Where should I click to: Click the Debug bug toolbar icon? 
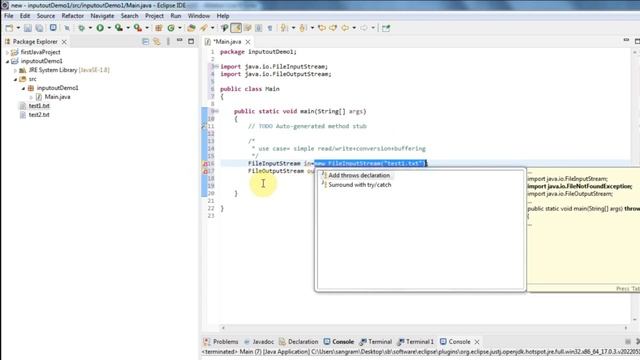(82, 28)
